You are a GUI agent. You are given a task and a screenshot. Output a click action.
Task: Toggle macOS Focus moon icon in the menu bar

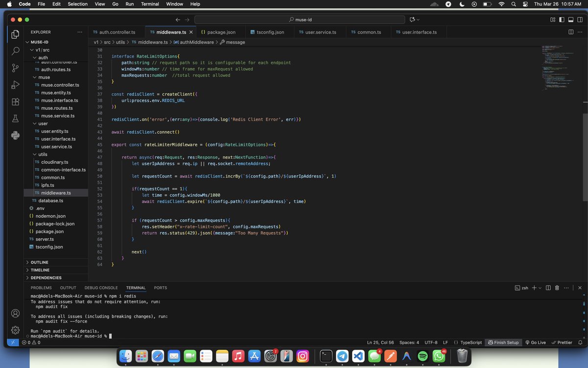[x=461, y=4]
